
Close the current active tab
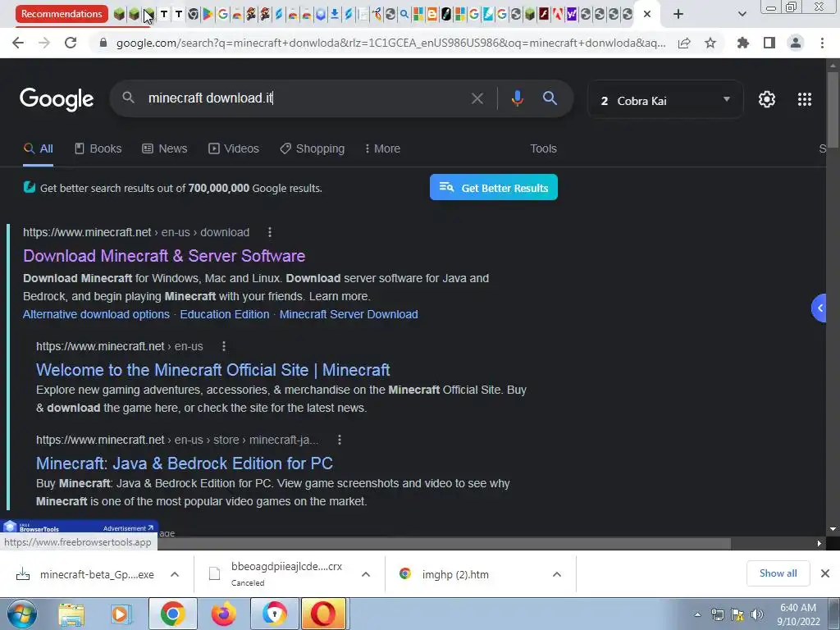coord(647,14)
